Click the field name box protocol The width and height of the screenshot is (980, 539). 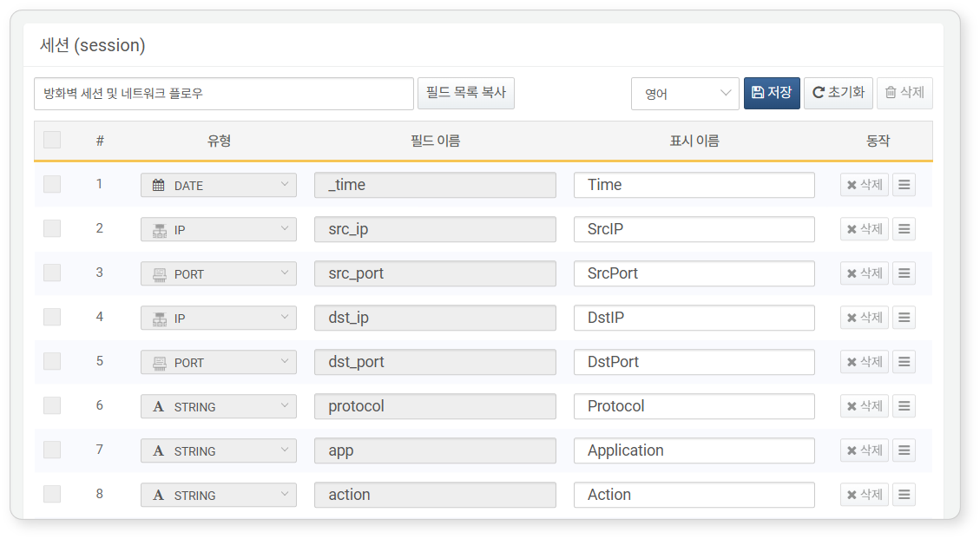(435, 406)
